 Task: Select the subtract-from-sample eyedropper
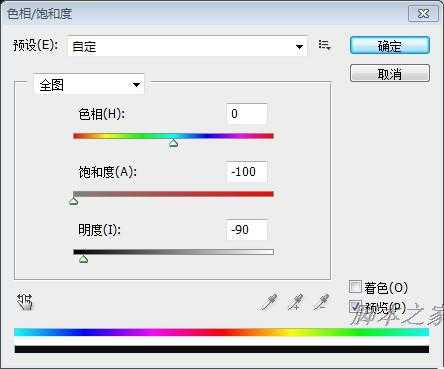[322, 302]
